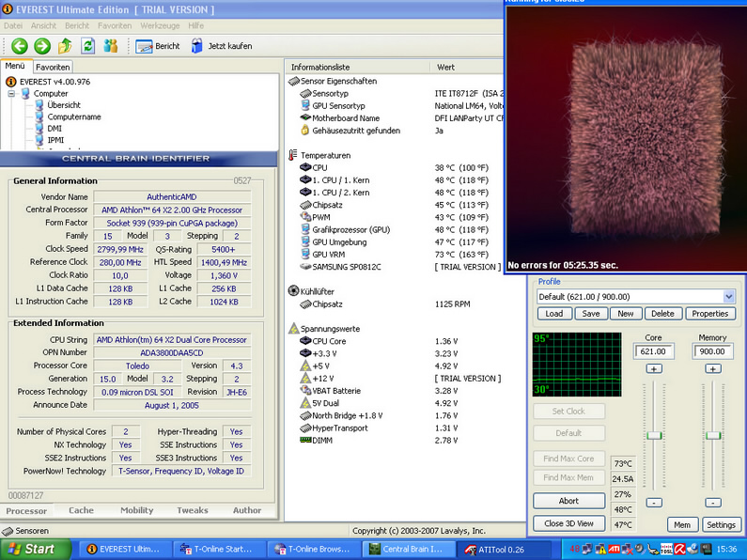Open the Profile dropdown in ATITool
This screenshot has height=560, width=747.
tap(729, 297)
